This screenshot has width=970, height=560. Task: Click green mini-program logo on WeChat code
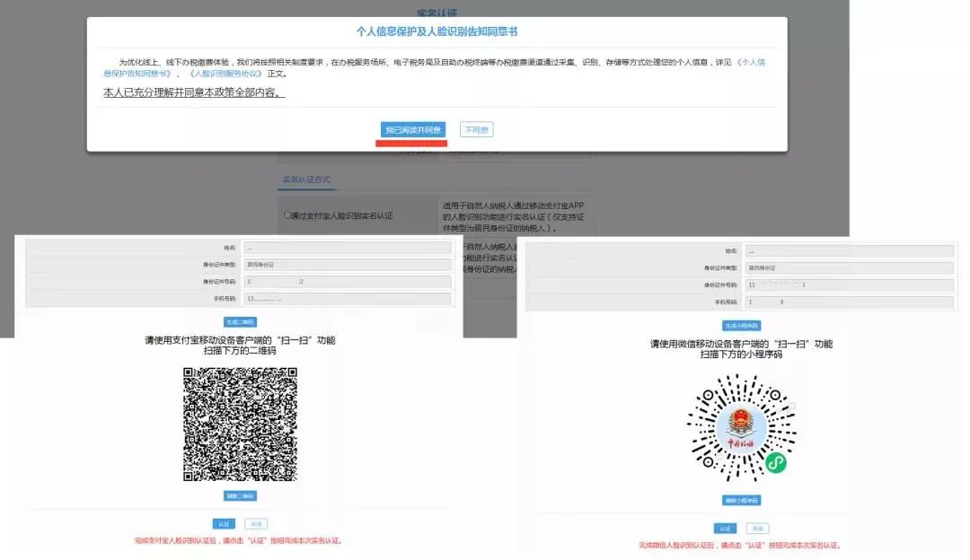point(776,462)
